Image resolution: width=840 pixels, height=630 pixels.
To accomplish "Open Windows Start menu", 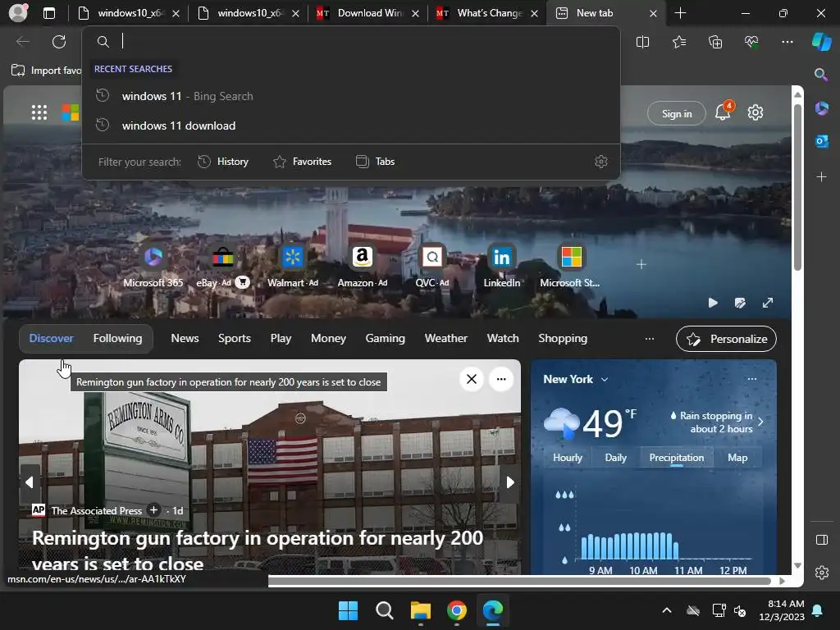I will click(348, 610).
